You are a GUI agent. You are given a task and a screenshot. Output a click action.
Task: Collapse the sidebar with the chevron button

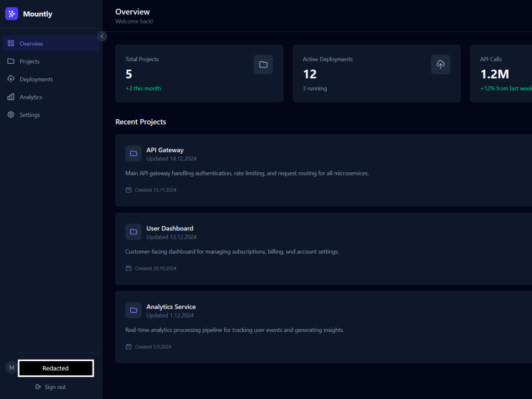(x=102, y=36)
